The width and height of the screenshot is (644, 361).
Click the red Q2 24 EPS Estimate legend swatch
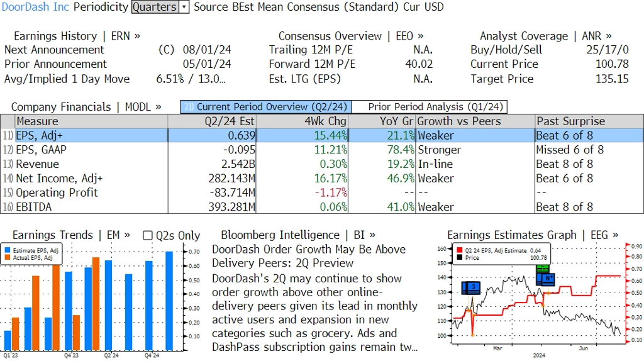point(459,250)
